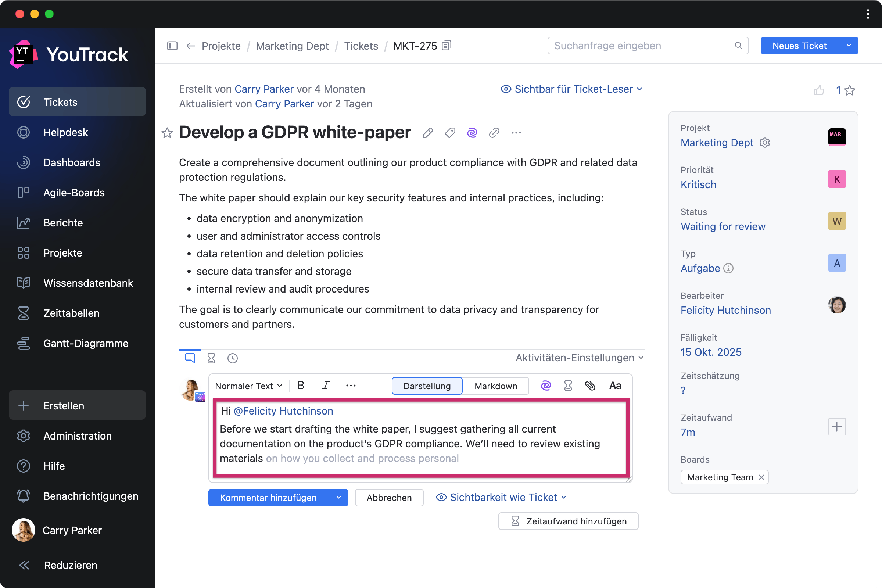Open the history clock tab in activities
This screenshot has width=882, height=588.
click(233, 359)
